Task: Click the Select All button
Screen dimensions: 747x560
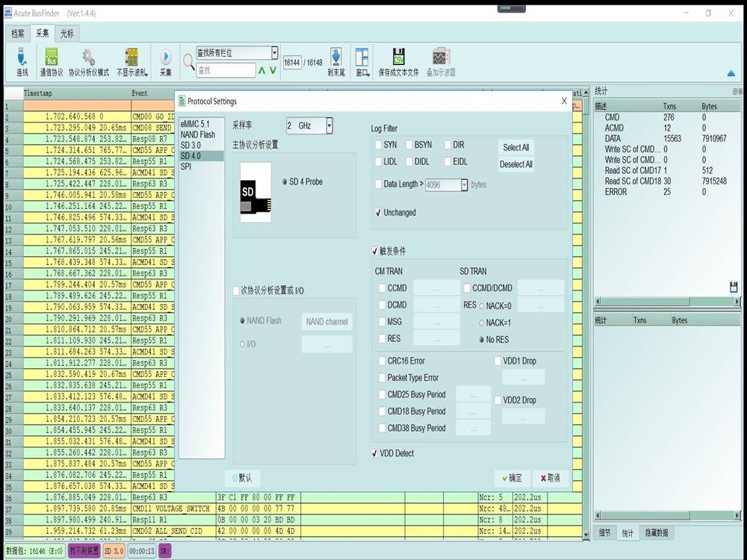Action: [x=515, y=147]
